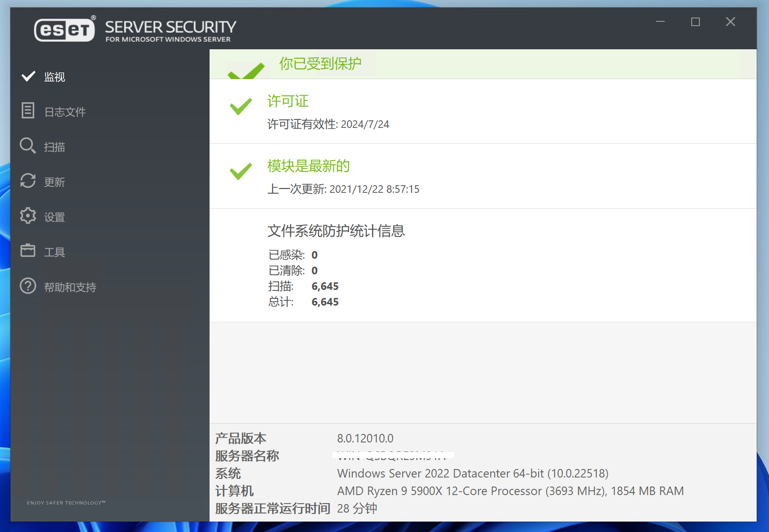Click the monitoring checkmark icon in sidebar

coord(28,76)
